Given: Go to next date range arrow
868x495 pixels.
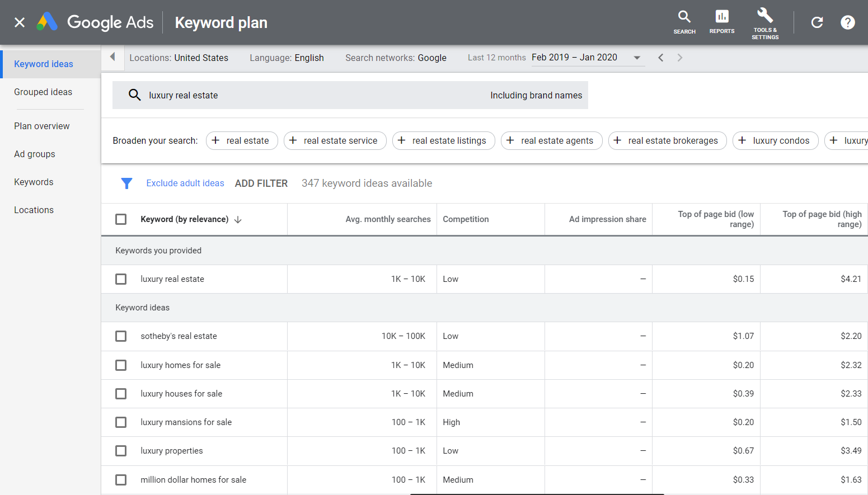Looking at the screenshot, I should 680,58.
